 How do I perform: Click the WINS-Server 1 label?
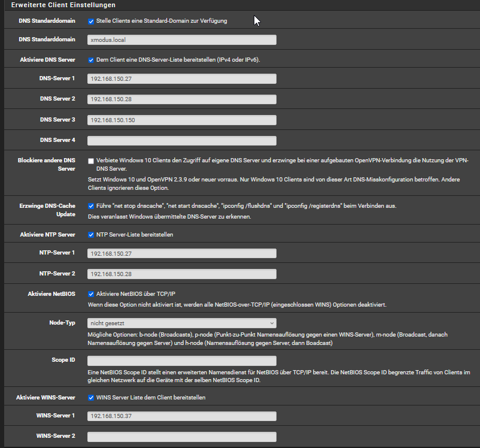(56, 416)
